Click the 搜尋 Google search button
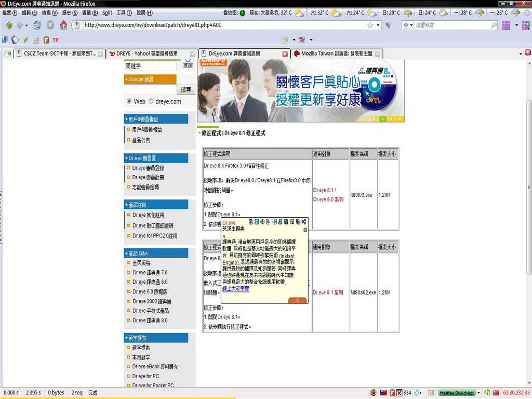 185,89
